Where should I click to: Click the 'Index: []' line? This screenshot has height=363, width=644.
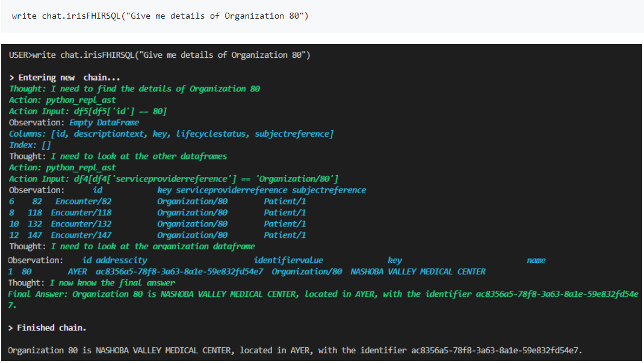point(22,145)
